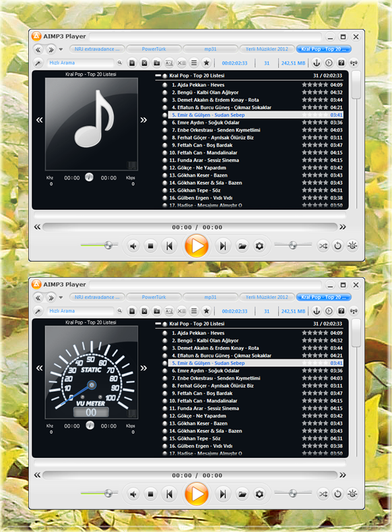The width and height of the screenshot is (392, 532).
Task: Adjust balance slider in VU meter window
Action: (293, 493)
